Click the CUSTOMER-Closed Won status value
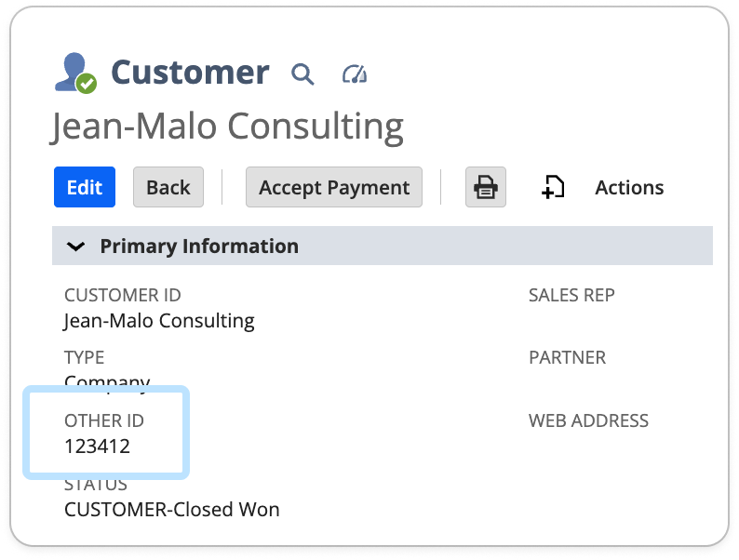The image size is (739, 560). (171, 509)
